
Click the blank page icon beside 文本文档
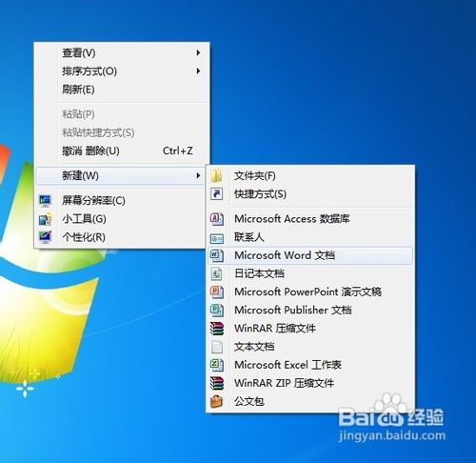(x=217, y=347)
